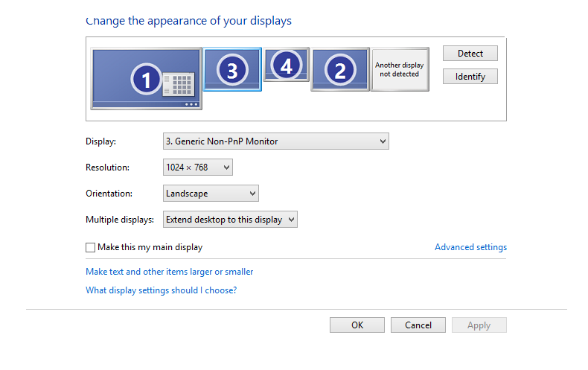Confirm changes with OK button
This screenshot has width=588, height=370.
click(357, 325)
